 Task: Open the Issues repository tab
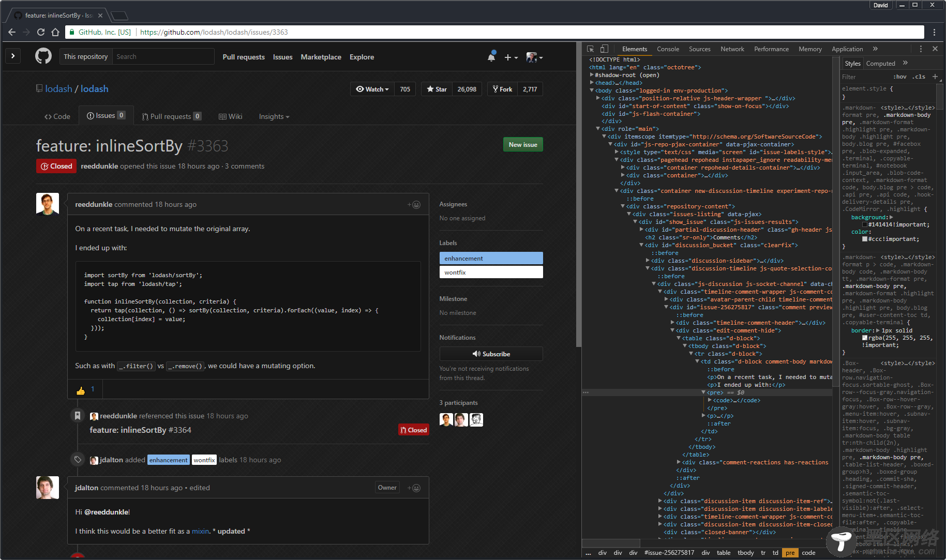click(106, 115)
